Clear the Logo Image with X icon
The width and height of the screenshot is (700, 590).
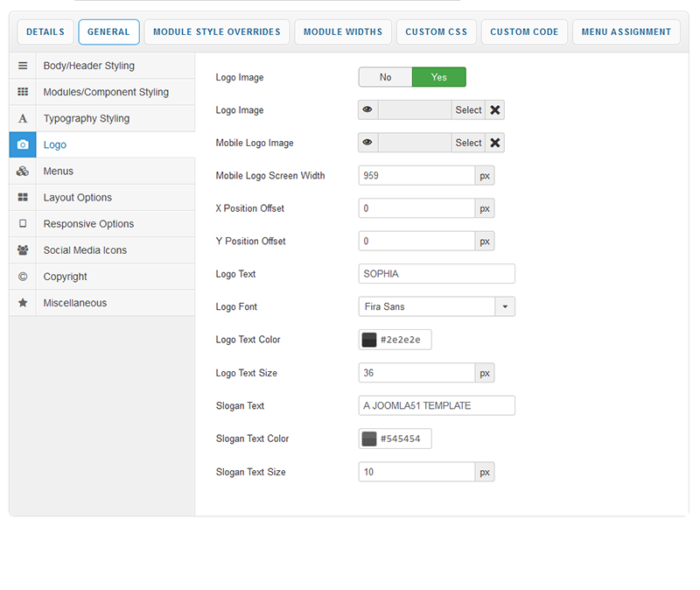(495, 109)
